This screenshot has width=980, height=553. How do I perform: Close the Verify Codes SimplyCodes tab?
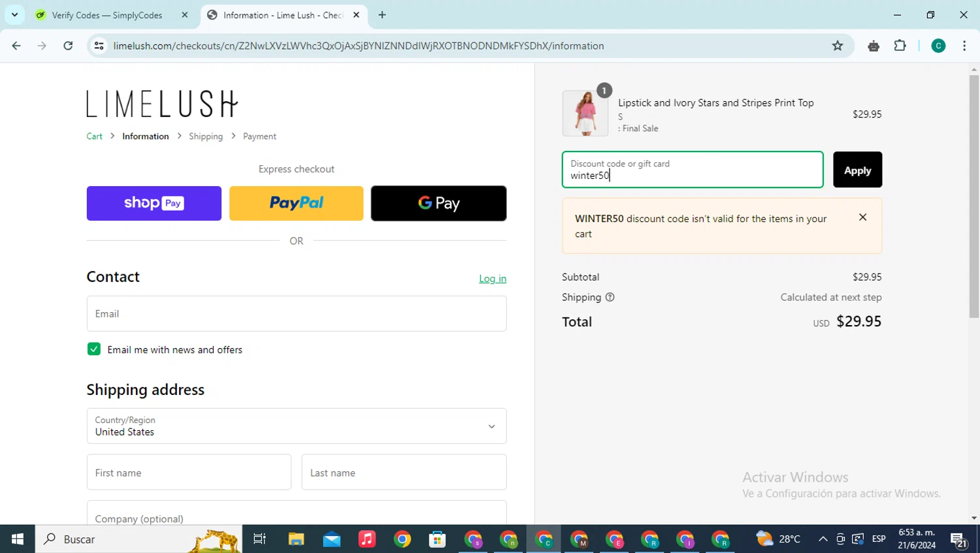[185, 15]
